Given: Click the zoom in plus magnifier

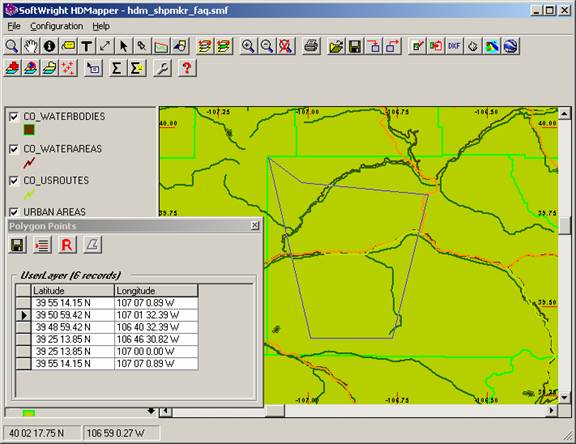Looking at the screenshot, I should click(248, 46).
